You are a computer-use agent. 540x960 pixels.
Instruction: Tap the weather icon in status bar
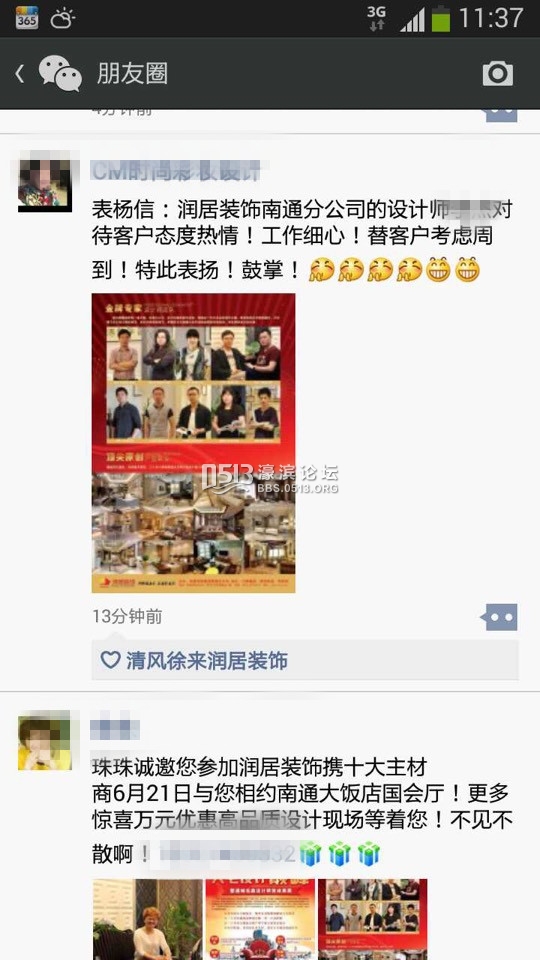(x=62, y=19)
